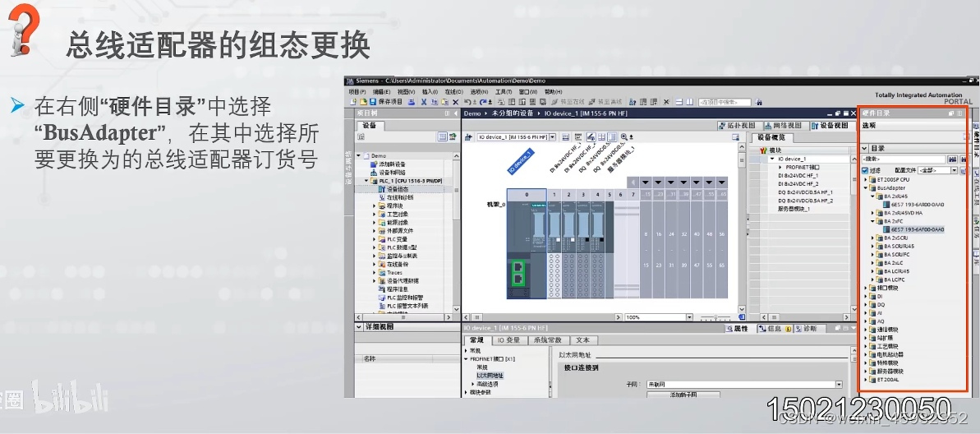Click 设备和网络 in project tree
The image size is (980, 434).
391,172
